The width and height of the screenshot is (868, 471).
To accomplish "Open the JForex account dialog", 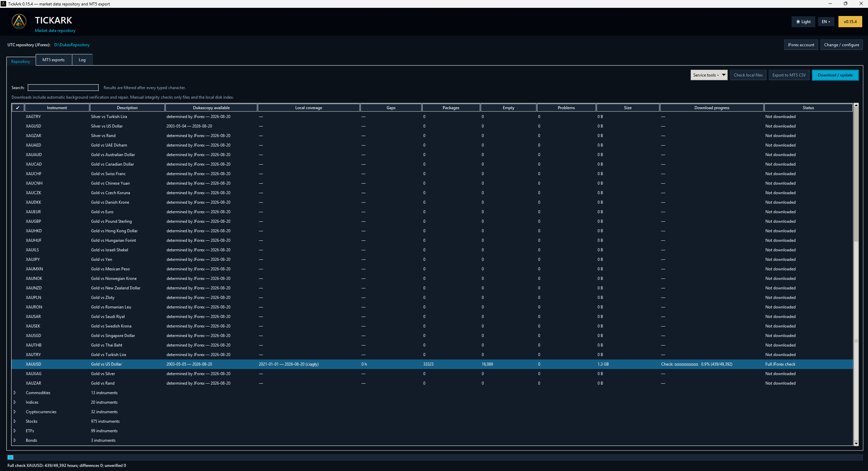I will (x=801, y=45).
